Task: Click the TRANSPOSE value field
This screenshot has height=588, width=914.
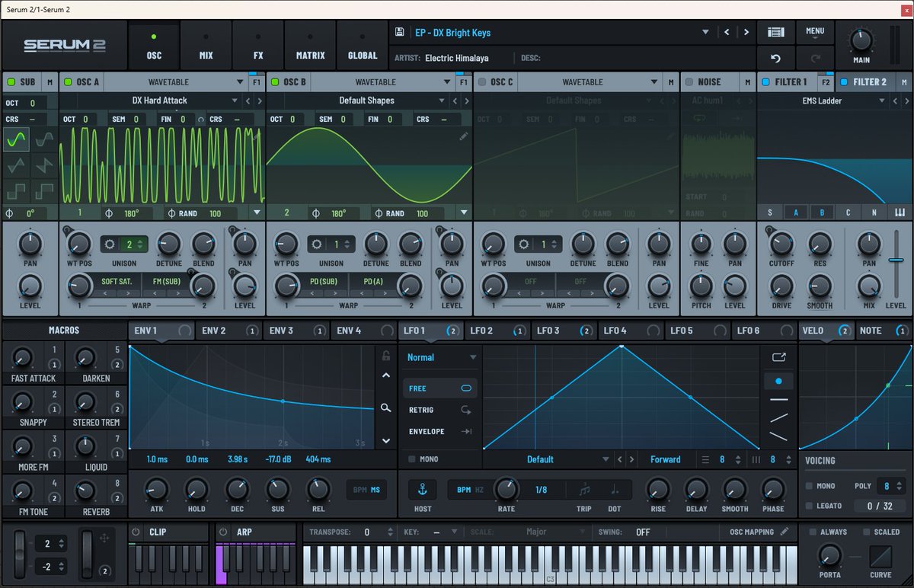Action: [x=368, y=532]
